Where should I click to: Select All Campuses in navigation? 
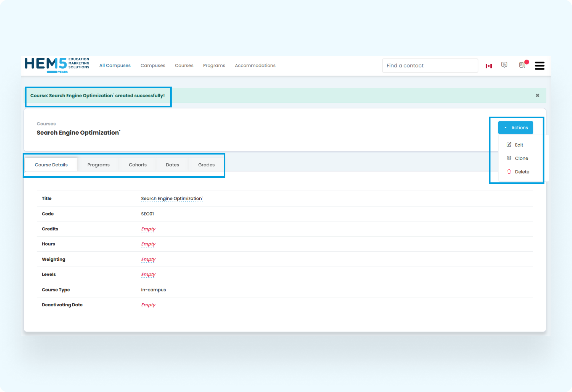tap(115, 65)
